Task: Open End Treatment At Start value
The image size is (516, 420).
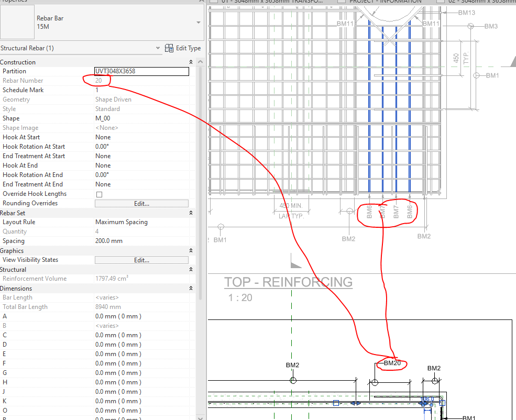Action: click(141, 156)
